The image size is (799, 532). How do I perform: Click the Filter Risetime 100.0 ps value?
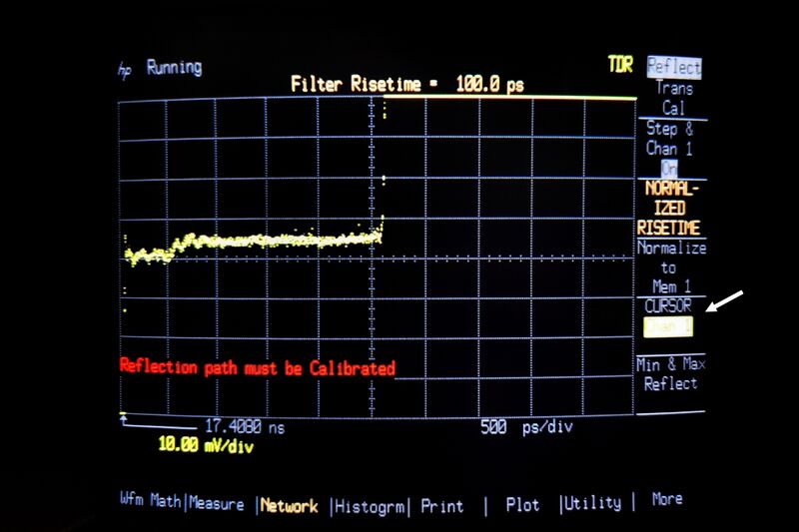(x=489, y=85)
